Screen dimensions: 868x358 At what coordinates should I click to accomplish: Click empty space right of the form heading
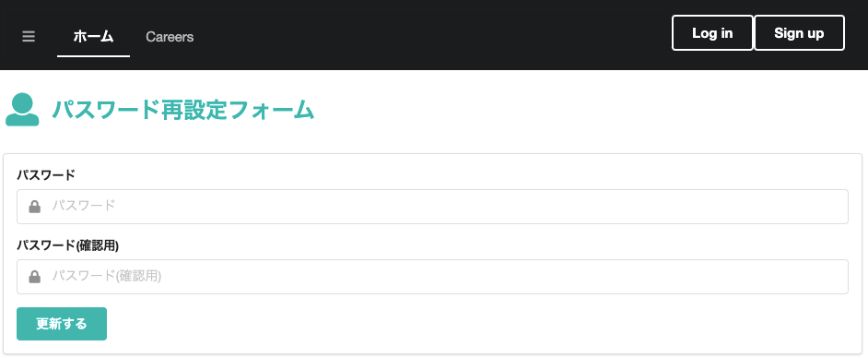click(x=587, y=110)
